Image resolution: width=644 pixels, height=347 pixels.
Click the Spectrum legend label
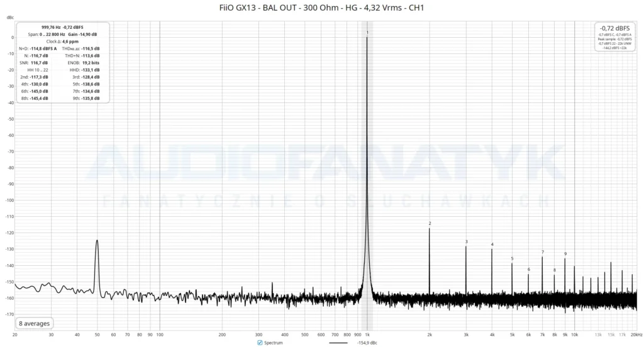[273, 343]
